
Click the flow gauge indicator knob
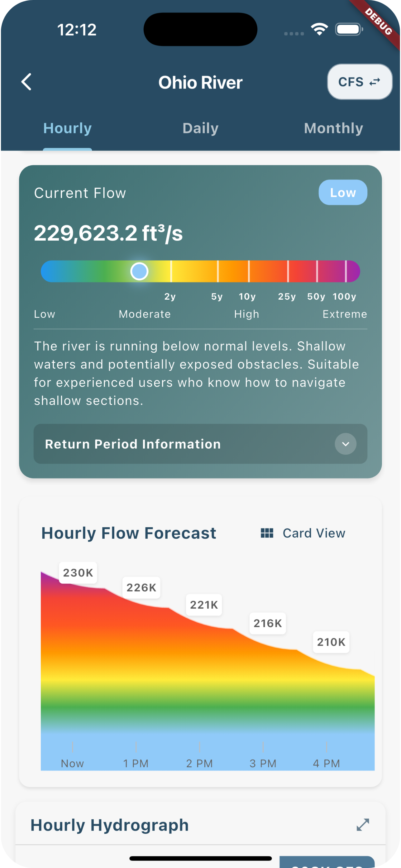pyautogui.click(x=139, y=271)
